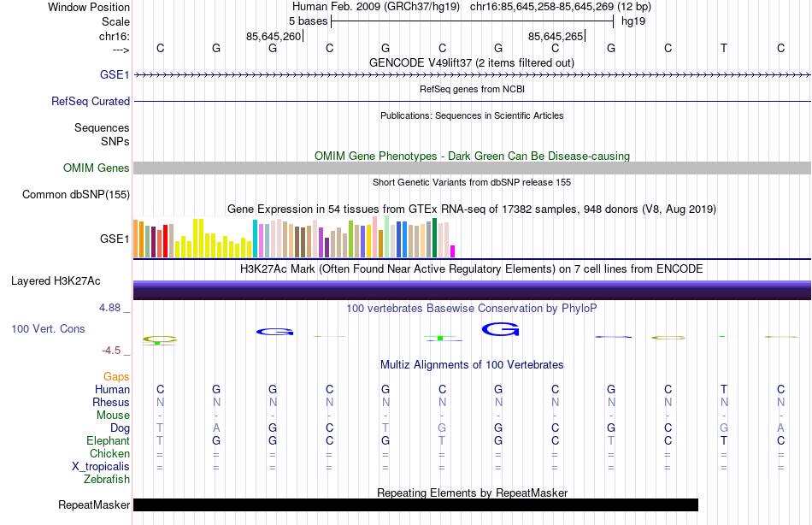This screenshot has height=525, width=812.
Task: Click Short Genetic Variants from dbSNP title
Action: (x=472, y=182)
